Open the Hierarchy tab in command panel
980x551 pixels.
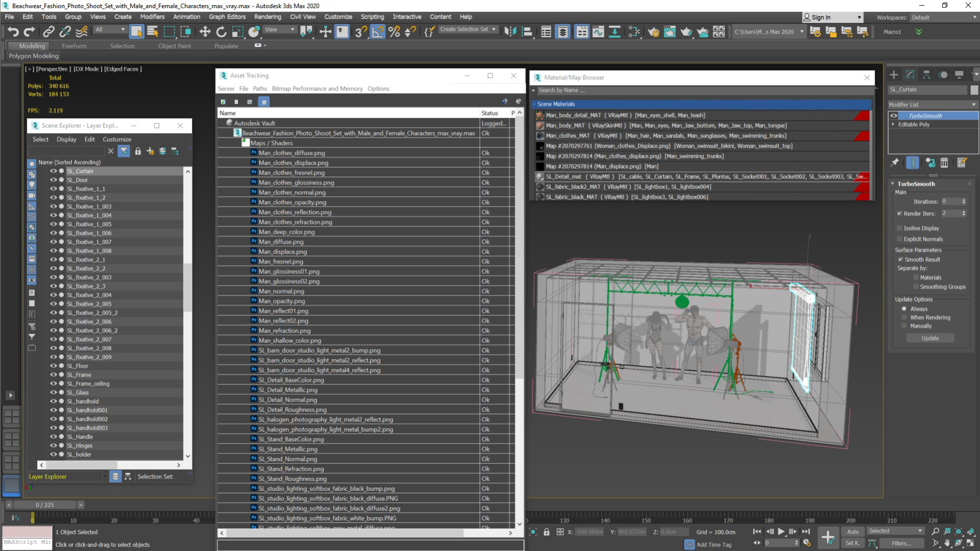(x=926, y=74)
